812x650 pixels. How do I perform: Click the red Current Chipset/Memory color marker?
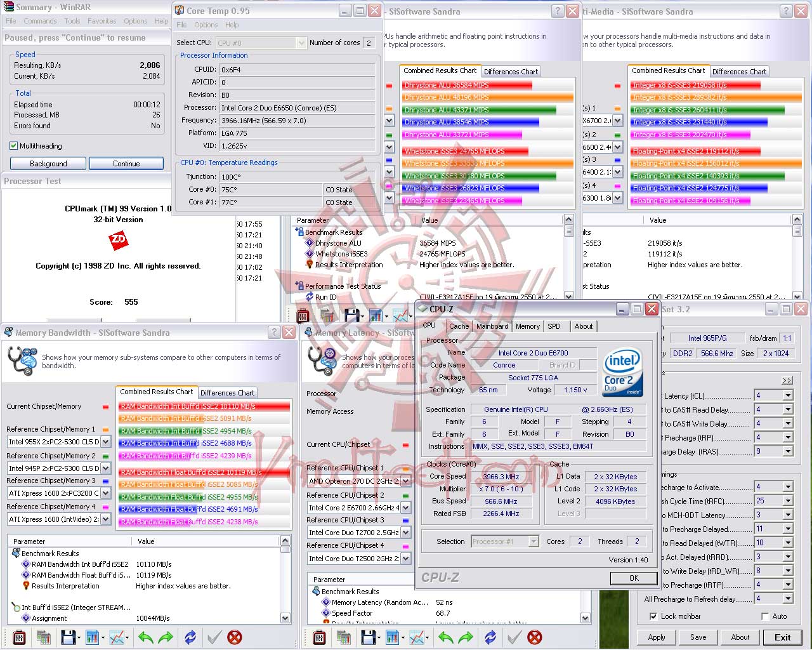(x=105, y=407)
